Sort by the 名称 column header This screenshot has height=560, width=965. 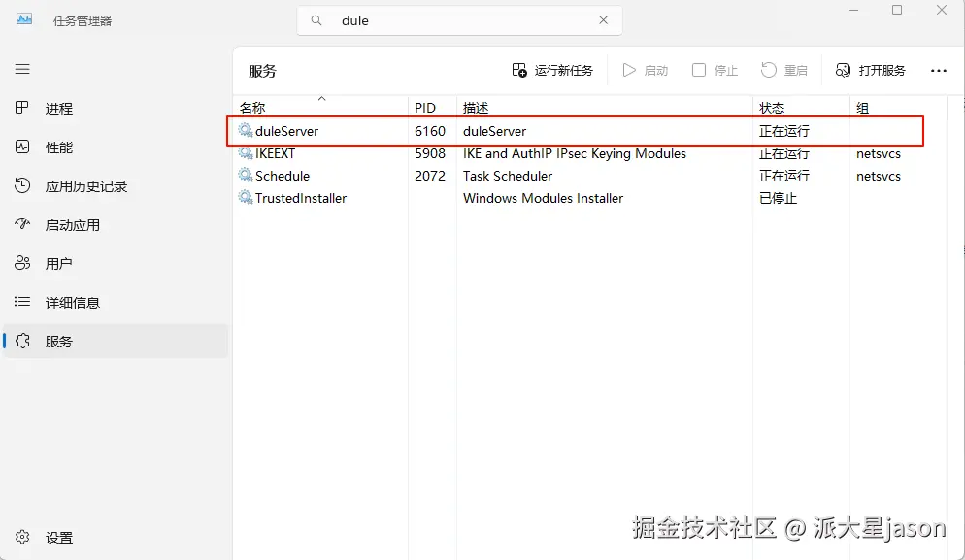pos(252,109)
